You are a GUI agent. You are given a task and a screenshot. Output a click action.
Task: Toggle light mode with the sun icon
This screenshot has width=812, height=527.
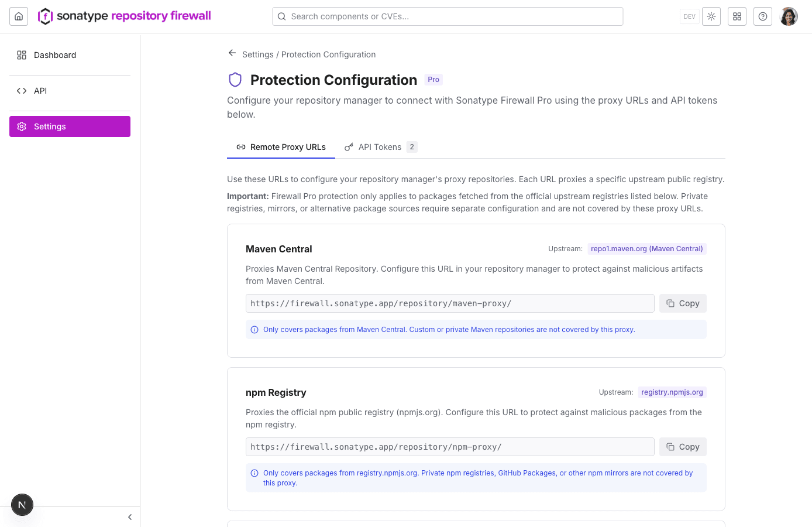[711, 16]
